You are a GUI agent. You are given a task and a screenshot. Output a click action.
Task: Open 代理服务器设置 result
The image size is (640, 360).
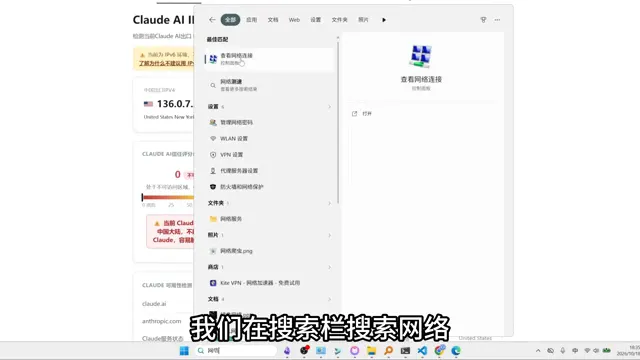pos(269,171)
